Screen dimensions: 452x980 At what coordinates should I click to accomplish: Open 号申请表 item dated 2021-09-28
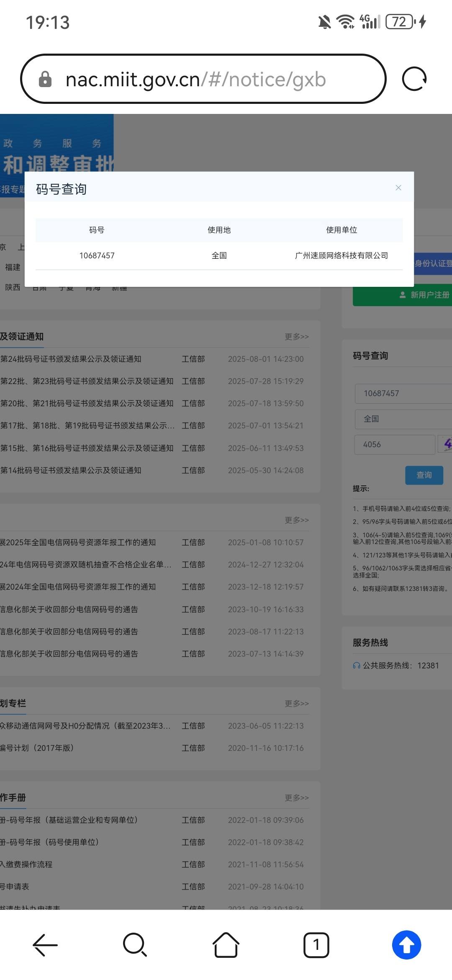point(15,887)
